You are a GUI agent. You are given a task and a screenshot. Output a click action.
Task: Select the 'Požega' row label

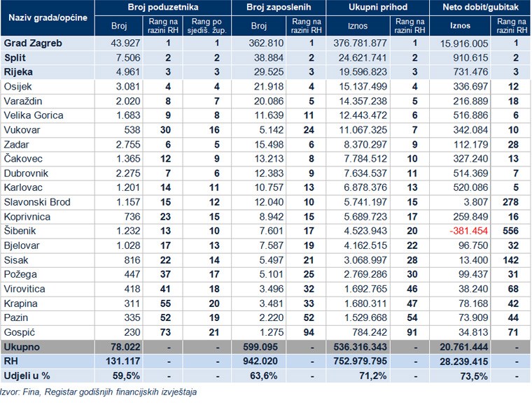pos(20,275)
